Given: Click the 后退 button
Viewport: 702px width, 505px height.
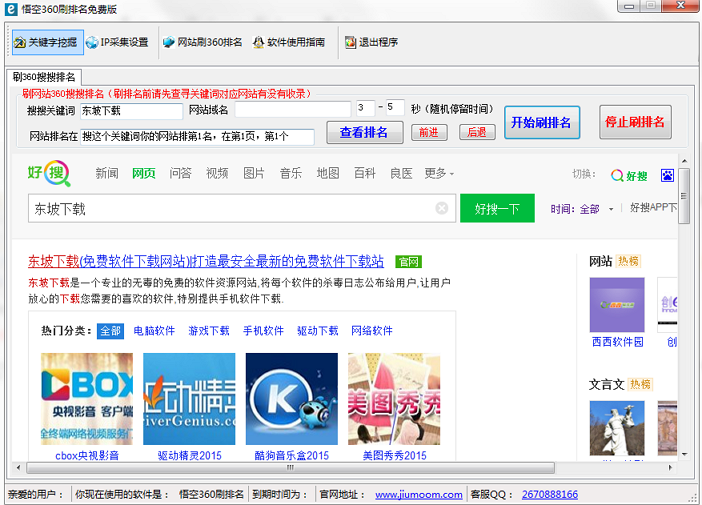Looking at the screenshot, I should 477,133.
